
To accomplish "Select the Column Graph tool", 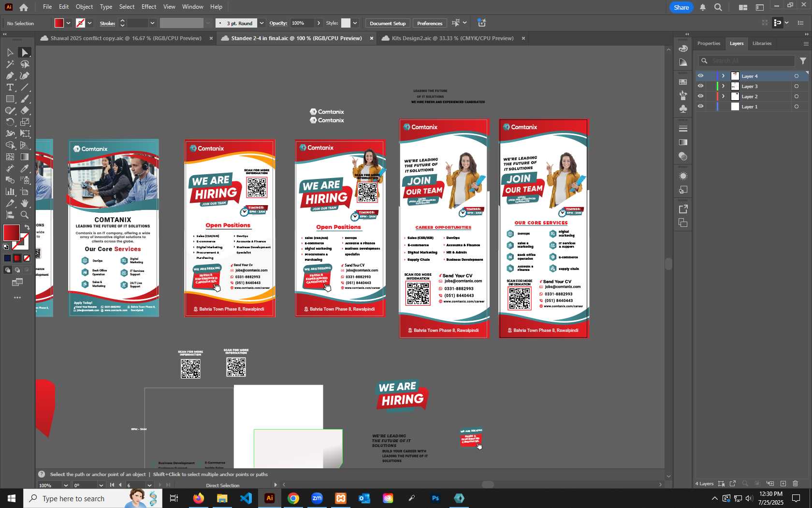I will [x=10, y=192].
